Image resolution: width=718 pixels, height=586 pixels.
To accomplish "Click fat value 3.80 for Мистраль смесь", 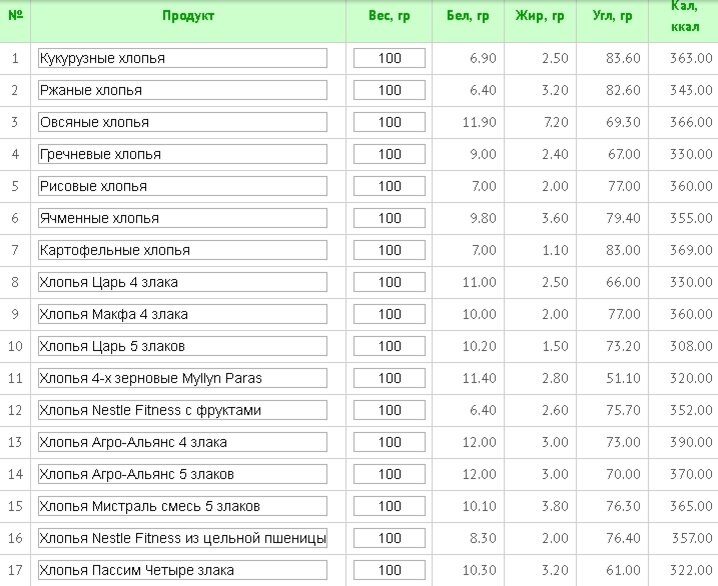I will (x=555, y=506).
